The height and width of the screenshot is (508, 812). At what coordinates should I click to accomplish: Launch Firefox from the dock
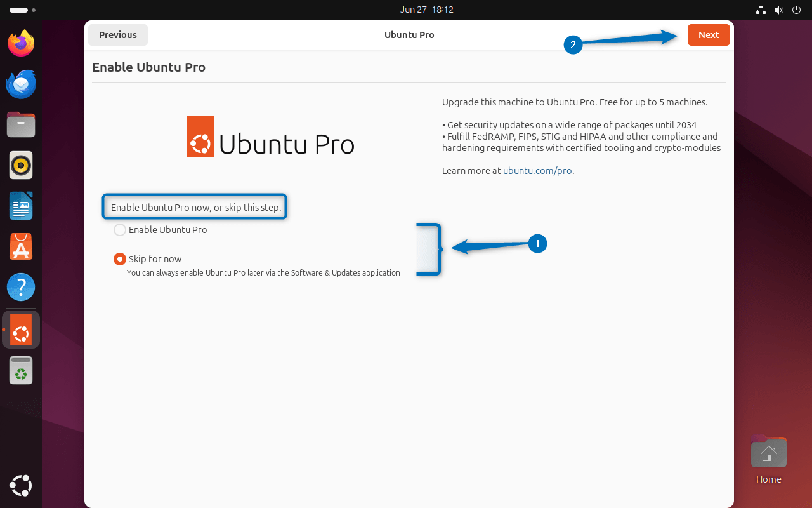[x=20, y=43]
